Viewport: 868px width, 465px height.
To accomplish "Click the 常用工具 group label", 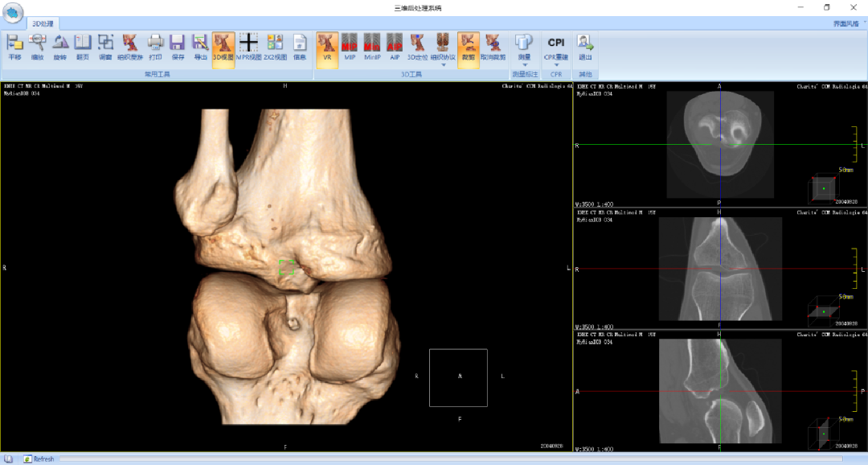I will click(158, 74).
